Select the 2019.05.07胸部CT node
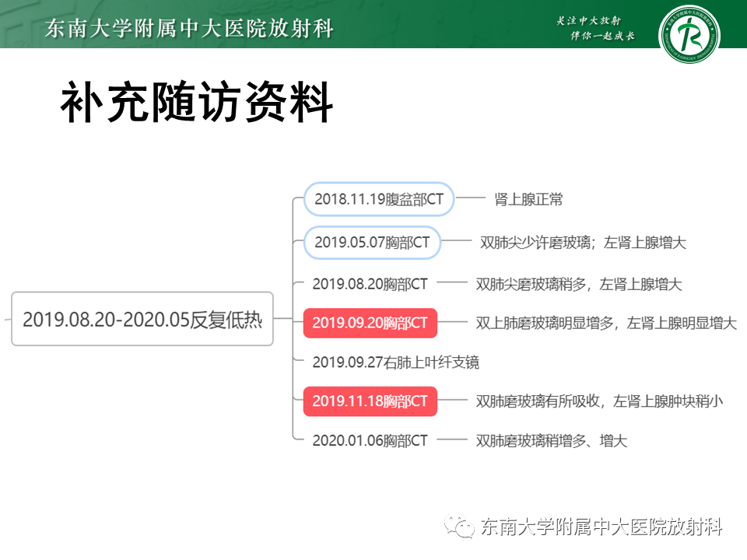This screenshot has height=560, width=747. coord(372,243)
